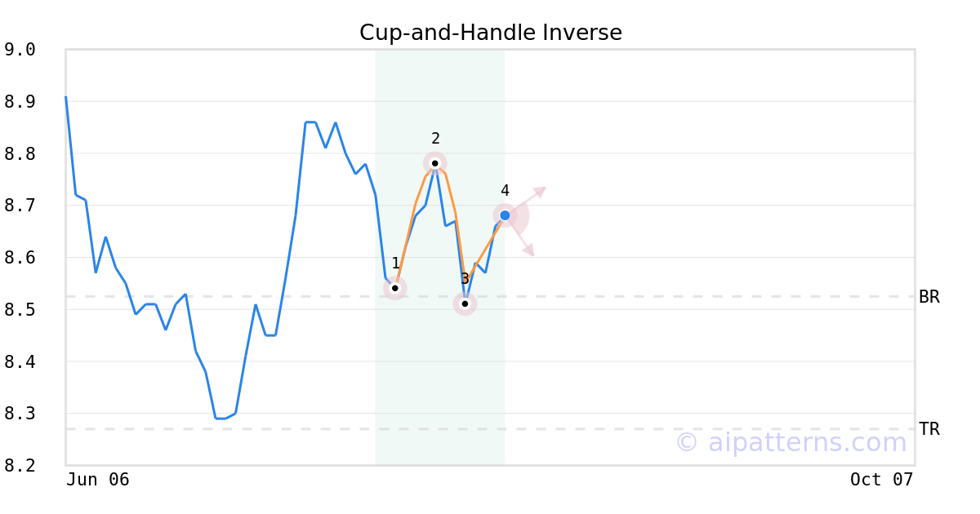980x514 pixels.
Task: Click the TR line label
Action: tap(929, 429)
